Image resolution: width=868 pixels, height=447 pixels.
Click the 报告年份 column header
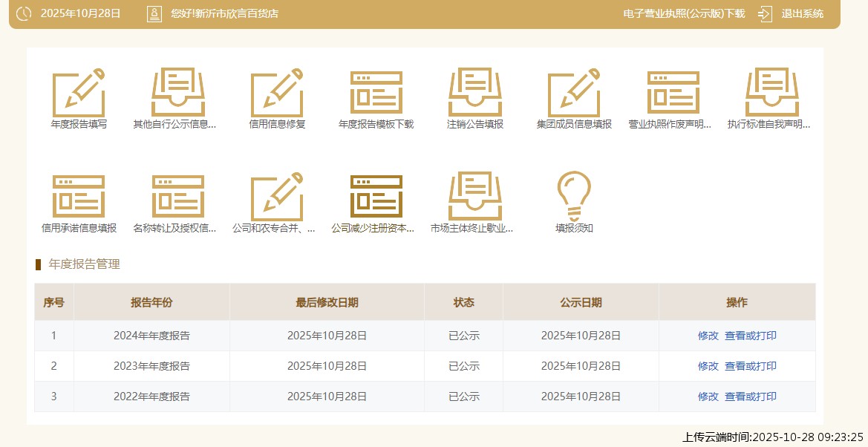151,302
